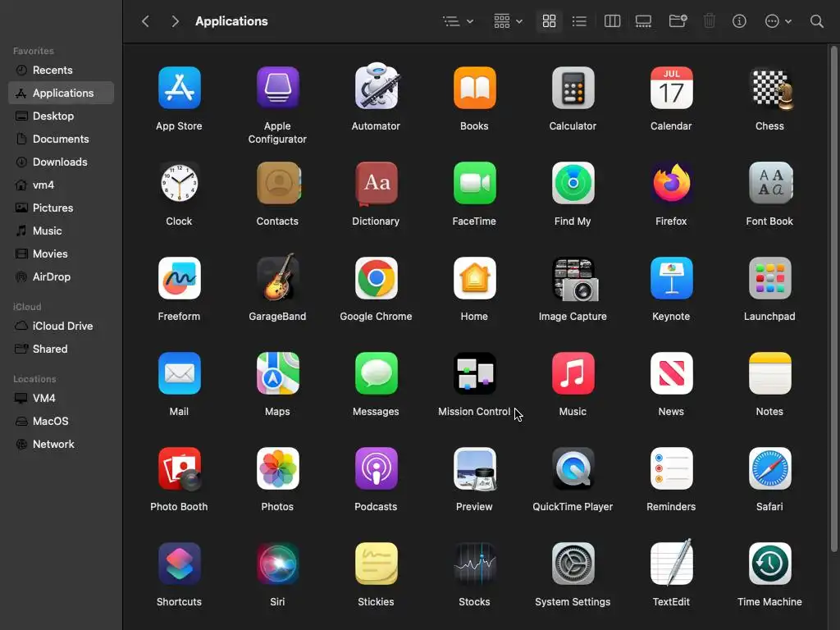Select the Messages app icon
The height and width of the screenshot is (630, 840).
point(376,373)
